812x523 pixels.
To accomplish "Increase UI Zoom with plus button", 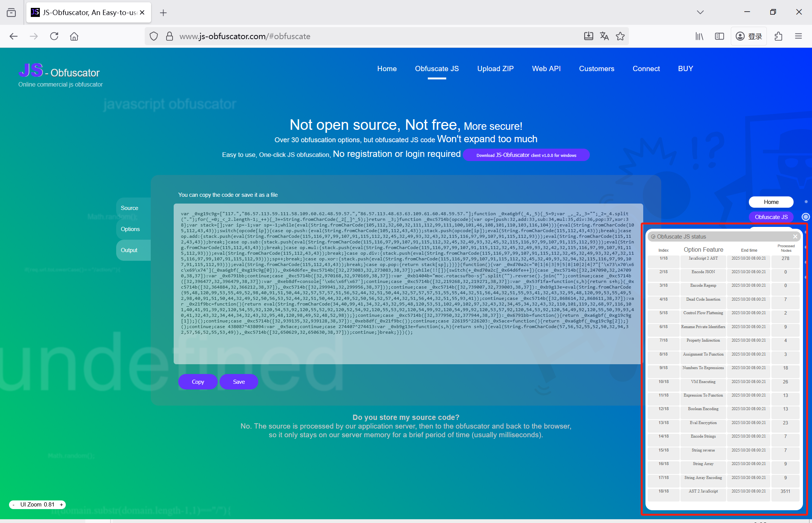I will pyautogui.click(x=61, y=505).
